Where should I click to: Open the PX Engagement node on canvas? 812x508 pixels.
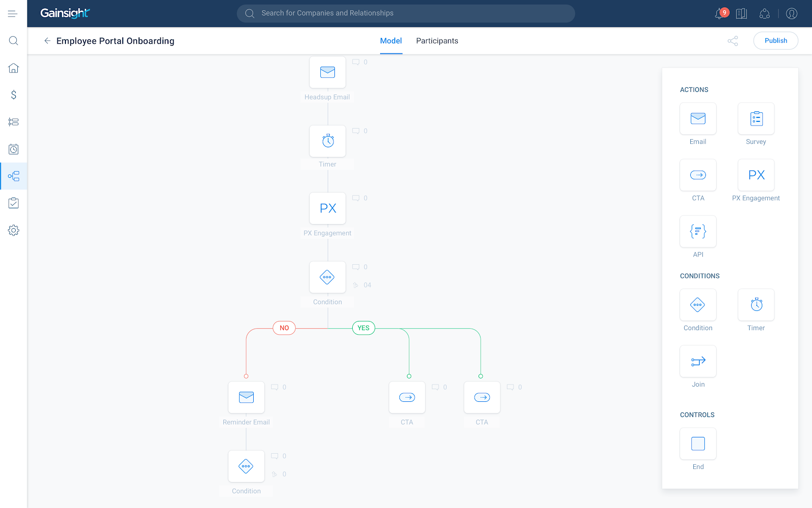click(x=327, y=208)
